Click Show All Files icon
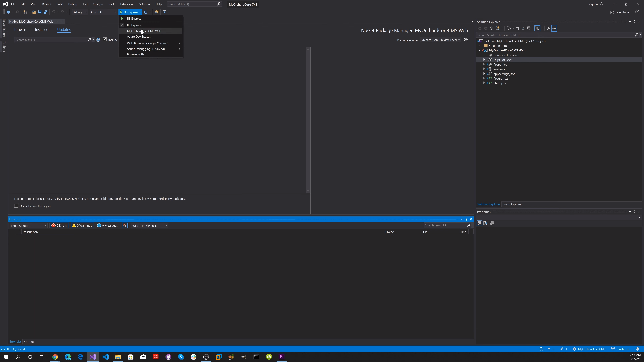 (529, 28)
